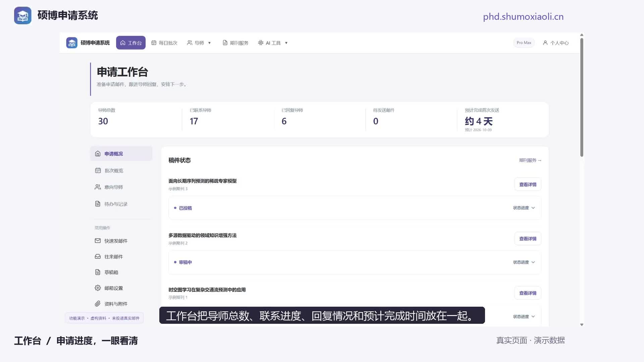
Task: Expand 状态进度 for the 审稿中 manuscript
Action: point(524,262)
